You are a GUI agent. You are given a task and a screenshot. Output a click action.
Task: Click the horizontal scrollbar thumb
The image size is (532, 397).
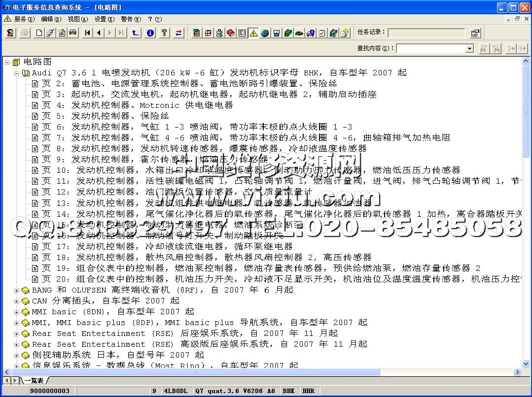click(x=195, y=372)
